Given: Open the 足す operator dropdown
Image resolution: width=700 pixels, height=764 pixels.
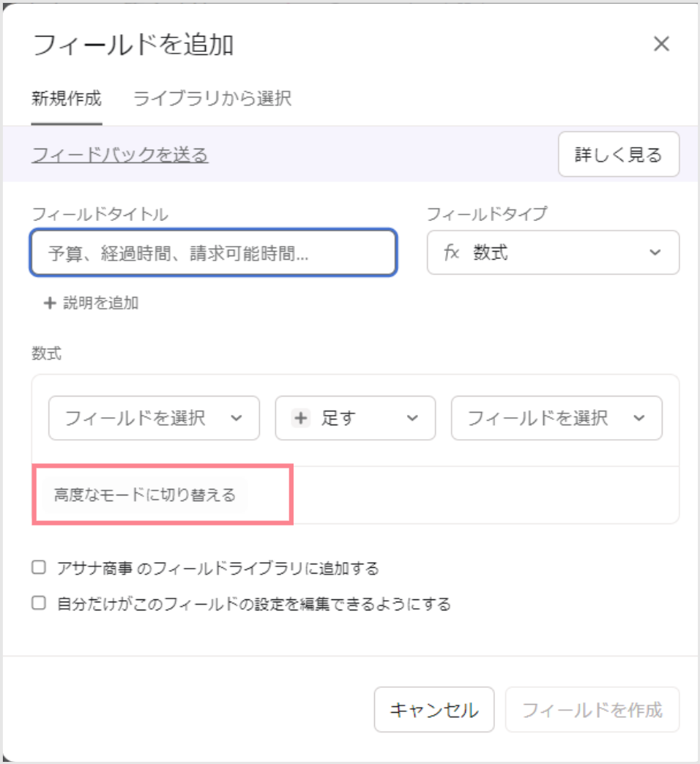Looking at the screenshot, I should click(355, 418).
